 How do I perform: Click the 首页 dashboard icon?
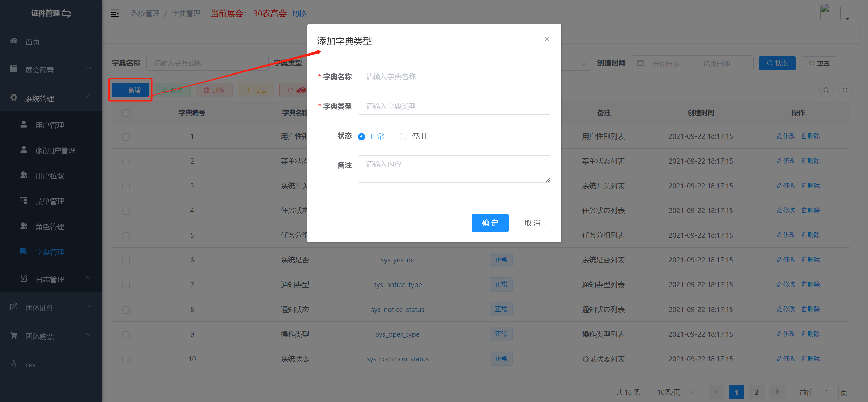pos(14,41)
